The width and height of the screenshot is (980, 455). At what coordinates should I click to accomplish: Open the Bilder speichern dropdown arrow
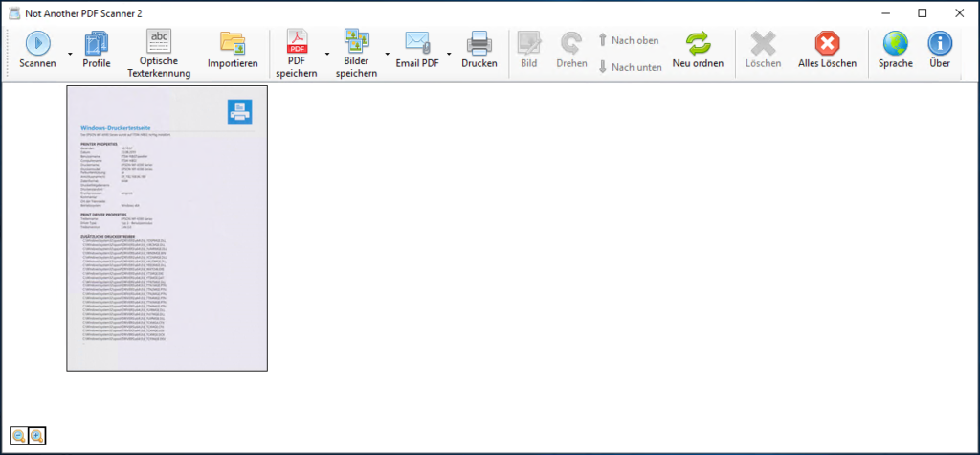click(387, 54)
